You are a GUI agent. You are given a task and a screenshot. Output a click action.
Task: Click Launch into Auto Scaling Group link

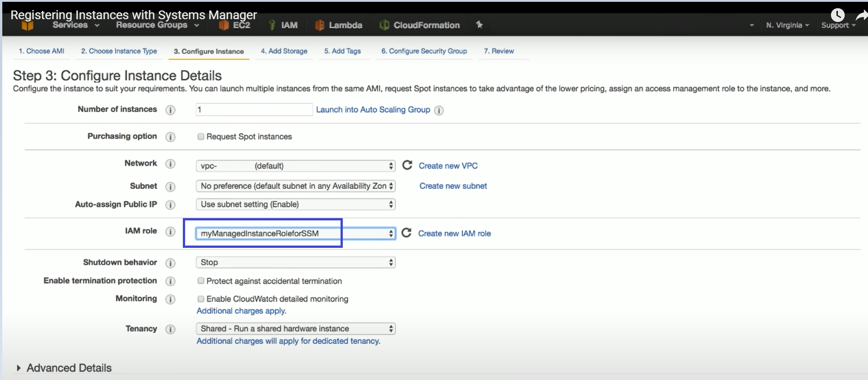coord(373,110)
